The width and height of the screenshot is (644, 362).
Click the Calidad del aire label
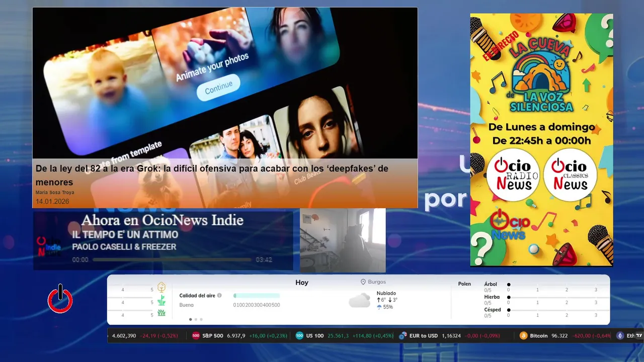[197, 296]
